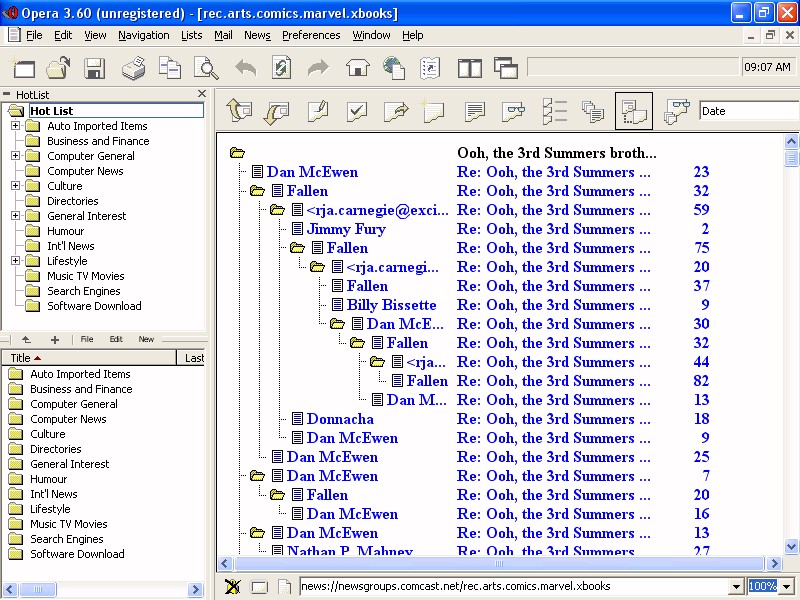The height and width of the screenshot is (600, 800).
Task: Click the pencil-on-note compose icon
Action: pos(317,111)
